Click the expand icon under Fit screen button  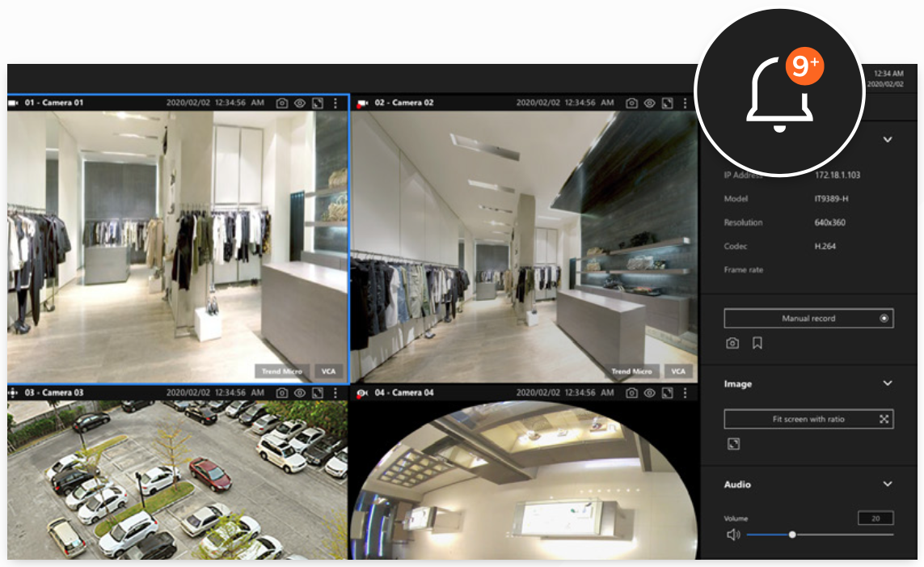tap(733, 444)
